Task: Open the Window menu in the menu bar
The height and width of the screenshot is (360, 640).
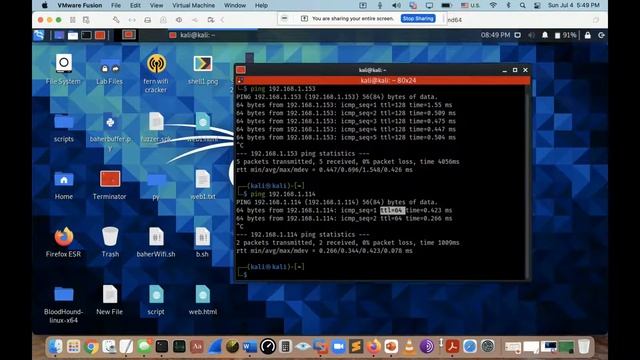Action: pyautogui.click(x=235, y=5)
